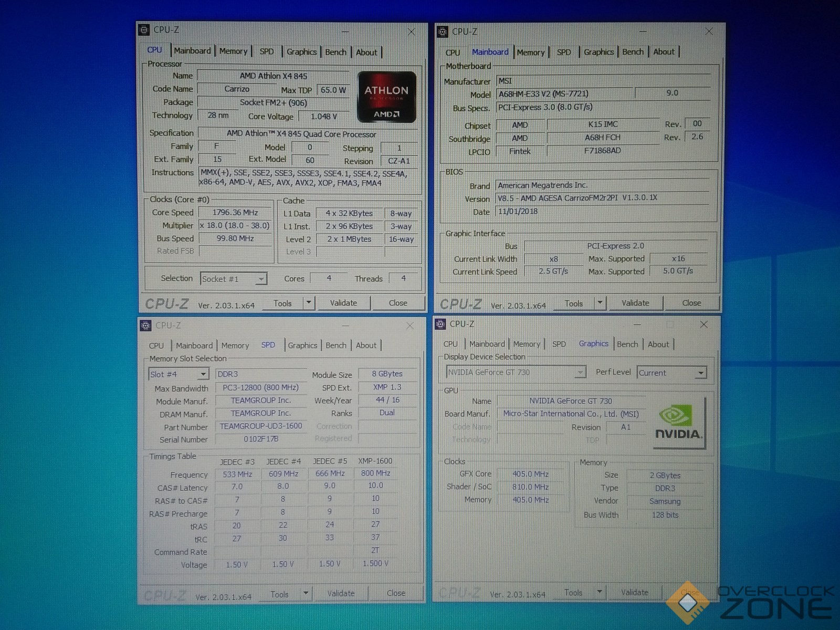This screenshot has height=630, width=840.
Task: Open Mainboard tab in SPD window
Action: tap(194, 345)
